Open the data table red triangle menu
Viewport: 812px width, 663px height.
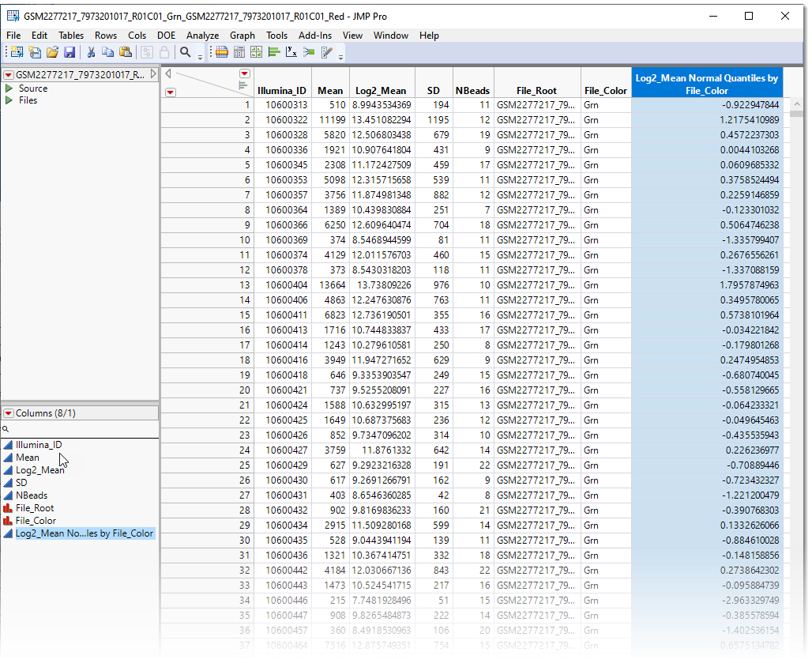point(8,75)
